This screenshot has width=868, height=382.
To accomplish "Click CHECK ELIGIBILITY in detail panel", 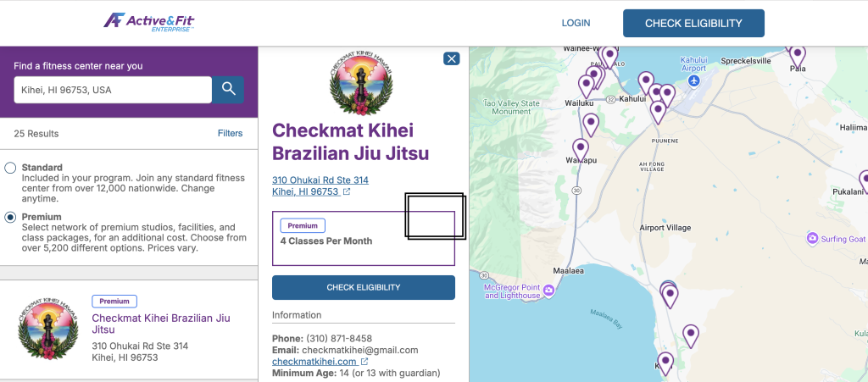I will pos(363,287).
